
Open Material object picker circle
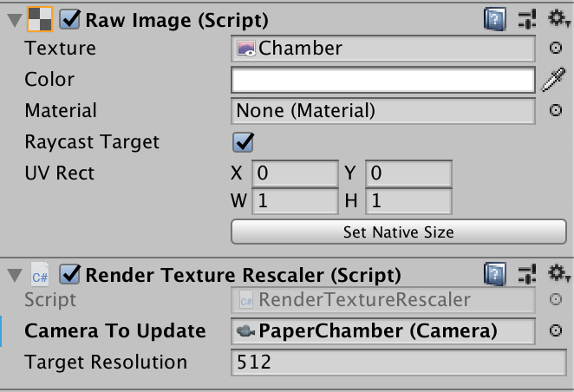click(556, 111)
